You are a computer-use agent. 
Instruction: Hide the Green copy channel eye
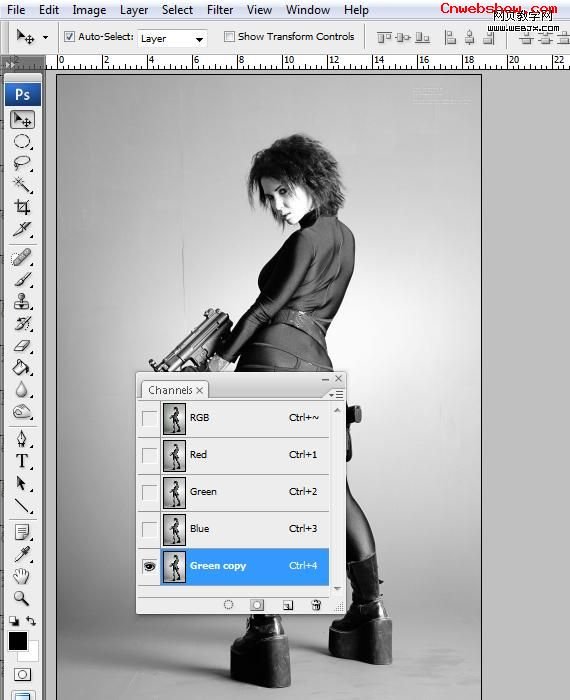point(149,567)
